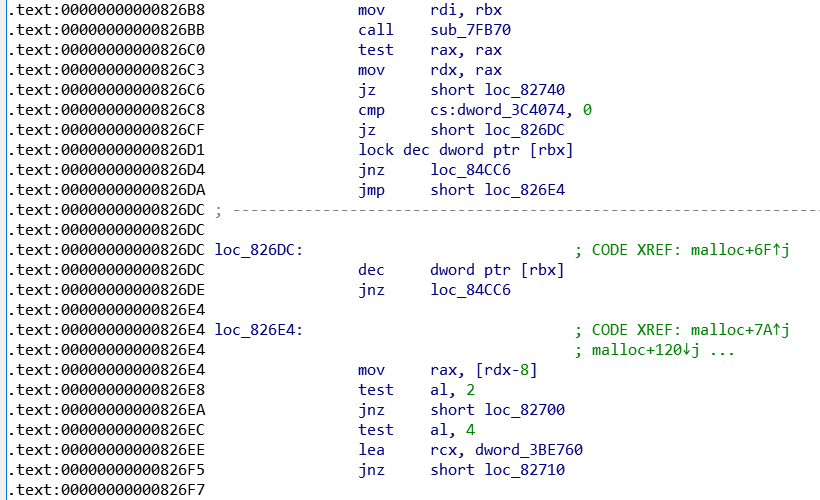Click malloc+7A cross-reference comment
This screenshot has height=500, width=820.
click(740, 330)
